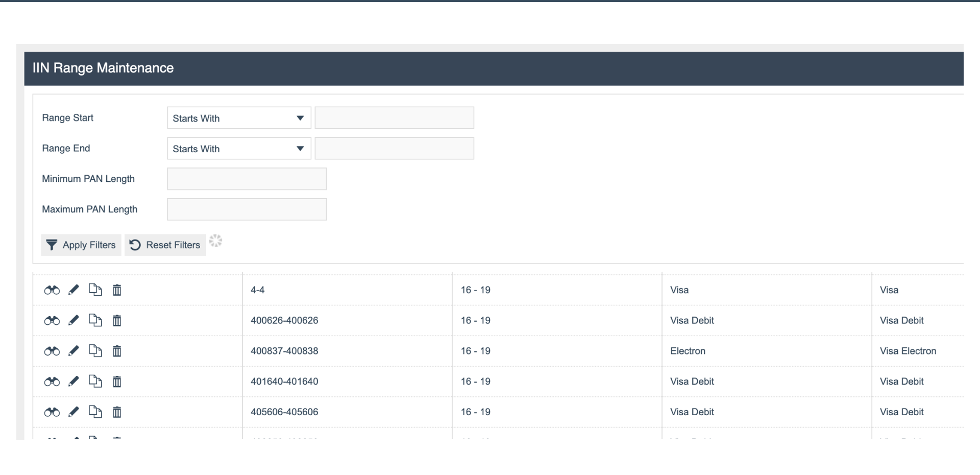The width and height of the screenshot is (980, 475).
Task: Edit the 400626-400626 Visa Debit range
Action: point(73,320)
